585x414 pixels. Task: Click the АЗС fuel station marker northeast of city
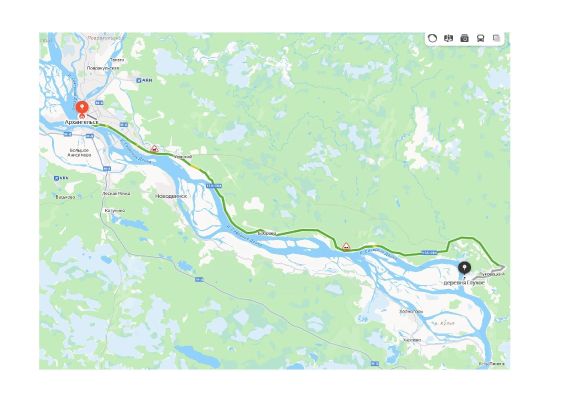point(144,80)
